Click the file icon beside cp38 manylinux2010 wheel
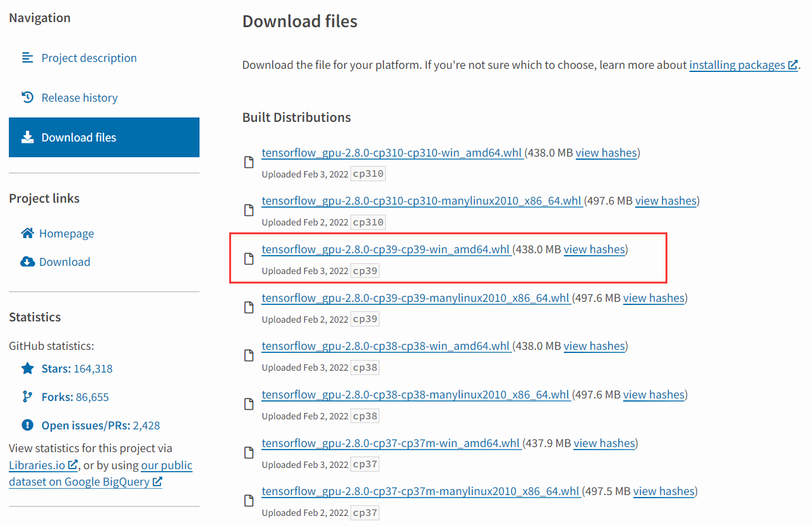Screen dimensions: 812x526 pyautogui.click(x=249, y=404)
